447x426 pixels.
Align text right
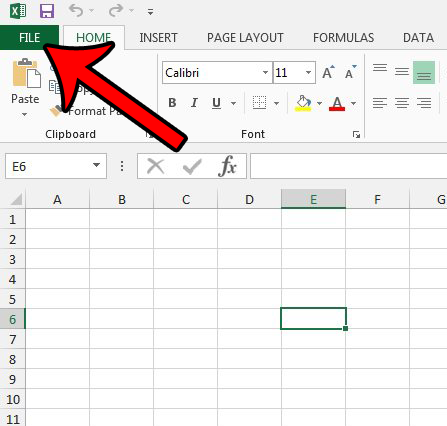(x=424, y=103)
